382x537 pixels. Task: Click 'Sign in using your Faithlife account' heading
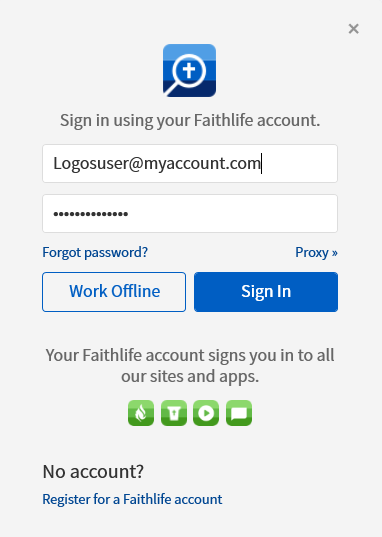tap(190, 121)
